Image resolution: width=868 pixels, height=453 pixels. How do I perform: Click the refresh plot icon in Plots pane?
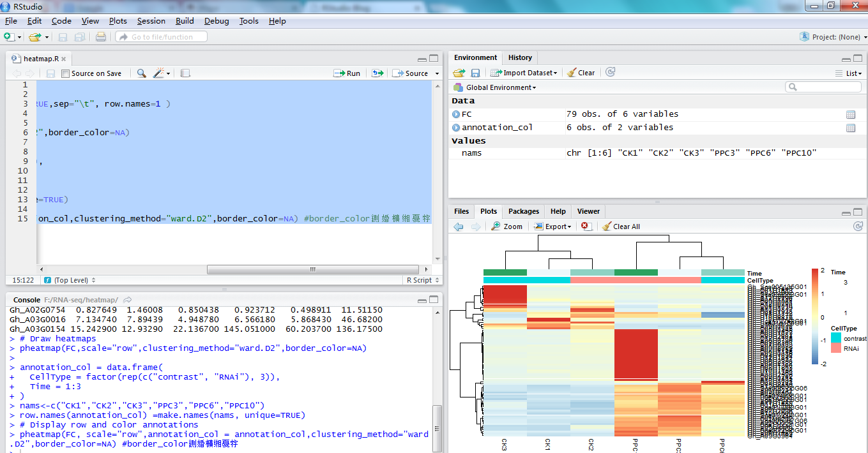click(858, 226)
